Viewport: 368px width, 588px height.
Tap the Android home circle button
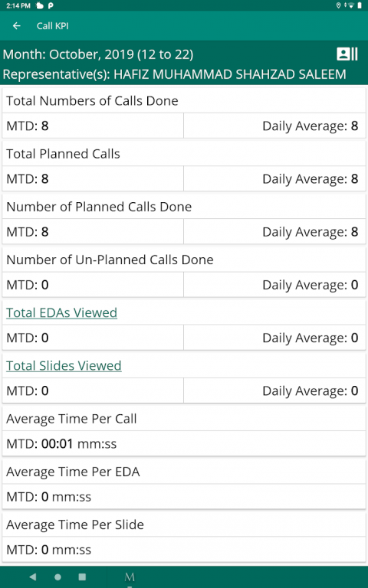58,577
